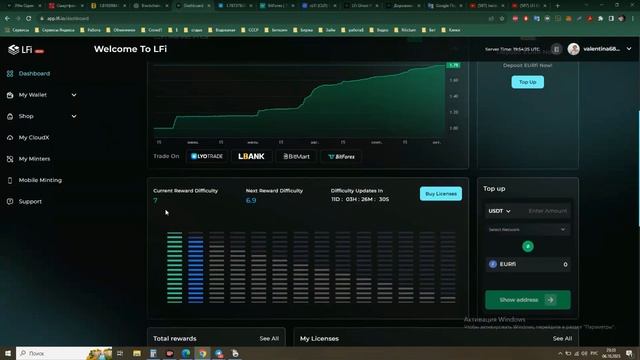The height and width of the screenshot is (360, 640).
Task: Focus the Enter Amount input field
Action: [x=547, y=211]
